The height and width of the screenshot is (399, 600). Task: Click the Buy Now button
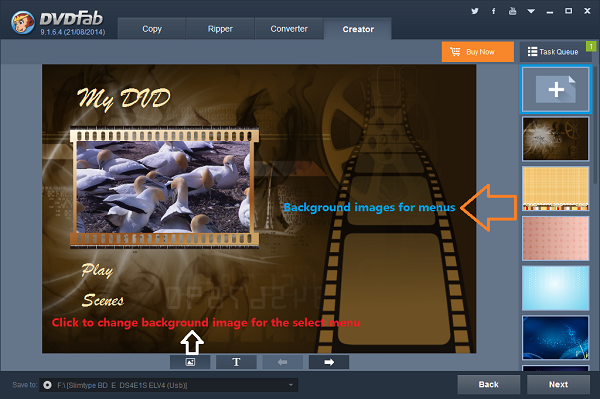tap(478, 52)
